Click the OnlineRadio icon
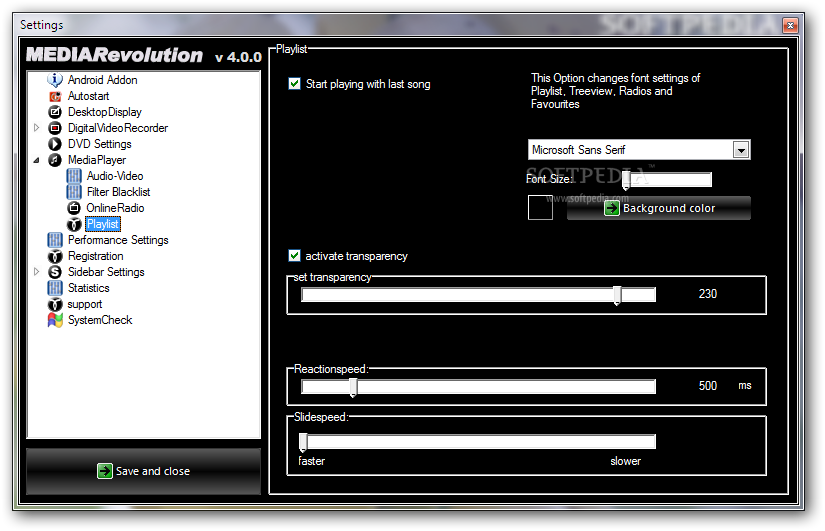The height and width of the screenshot is (531, 825). coord(74,208)
